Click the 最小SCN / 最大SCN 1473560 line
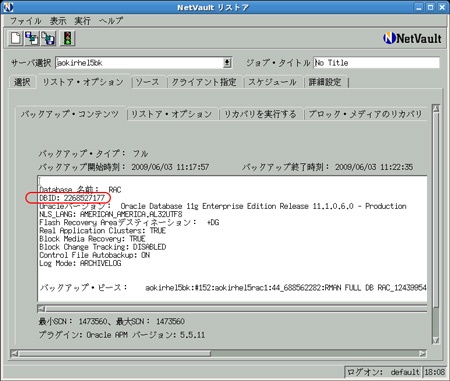Image resolution: width=450 pixels, height=381 pixels. [x=111, y=321]
